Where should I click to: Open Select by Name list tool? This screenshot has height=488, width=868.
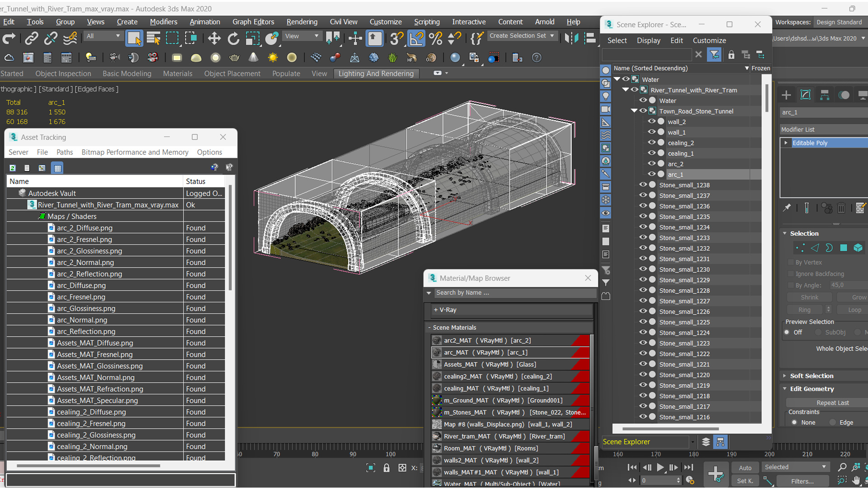(153, 39)
